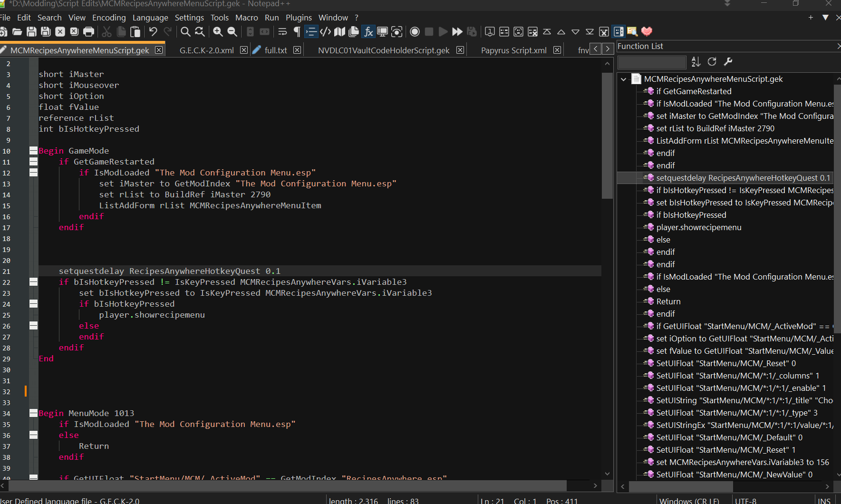
Task: Fold the else block on line 26
Action: tap(33, 326)
